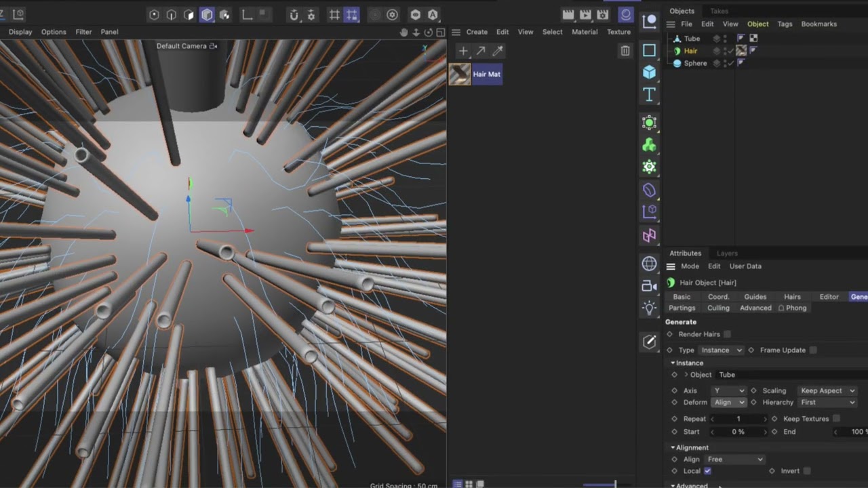Collapse the Alignment section
This screenshot has width=868, height=488.
click(x=673, y=448)
